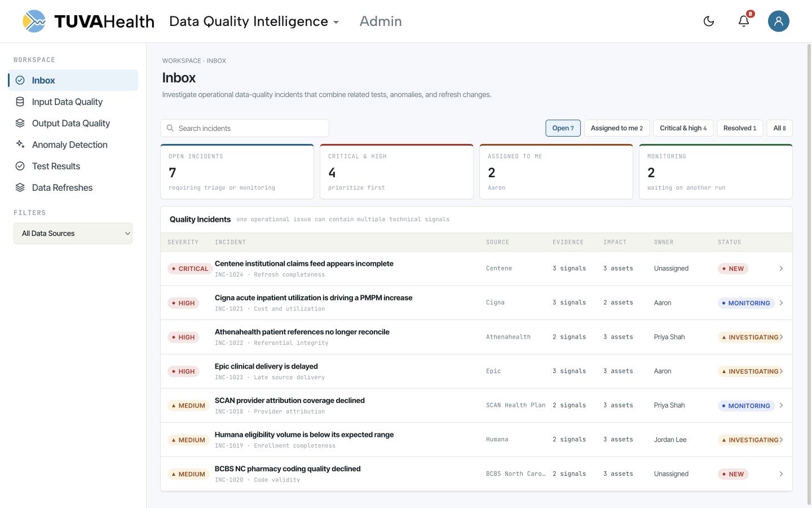
Task: Select the Open 7 filter
Action: 563,128
